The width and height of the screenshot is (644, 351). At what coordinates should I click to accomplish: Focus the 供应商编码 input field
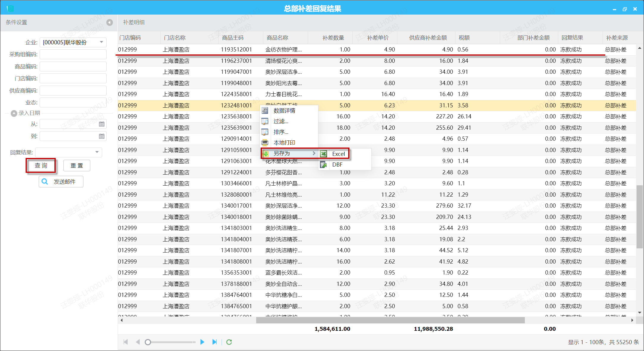point(73,91)
